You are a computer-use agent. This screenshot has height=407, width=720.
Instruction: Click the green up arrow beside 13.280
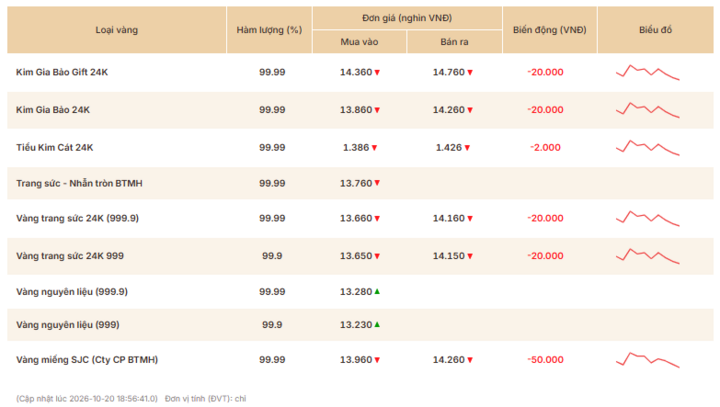377,291
